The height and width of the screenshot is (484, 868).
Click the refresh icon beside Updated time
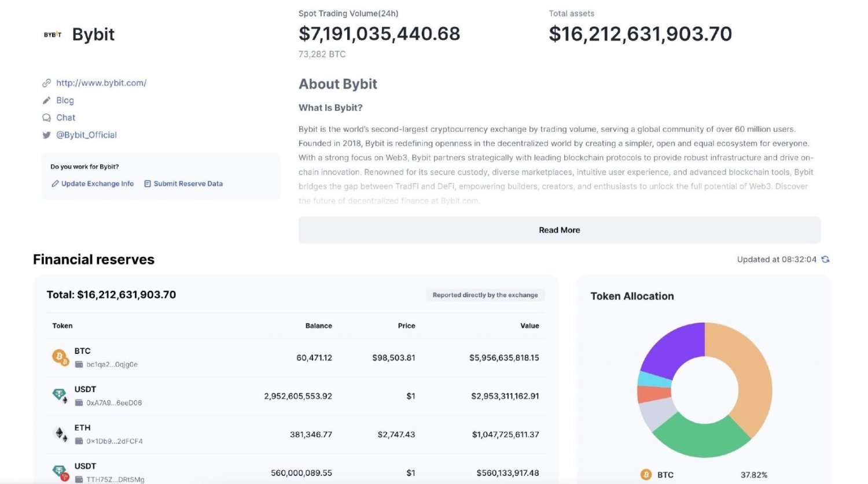point(825,260)
